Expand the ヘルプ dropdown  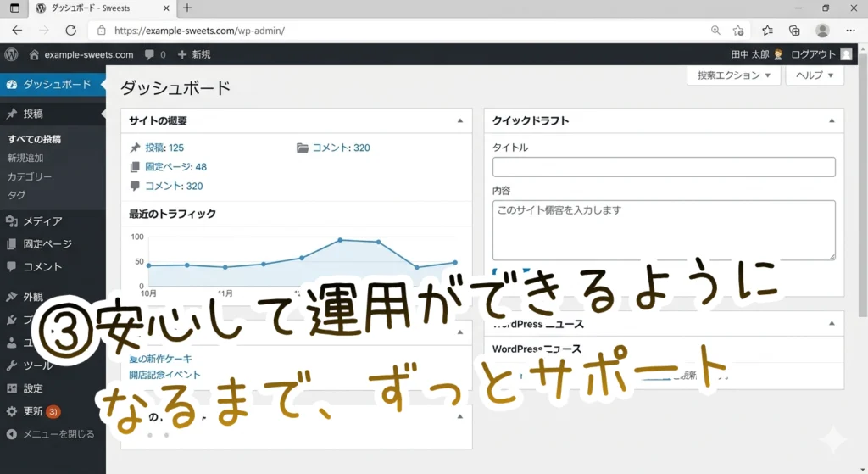(x=815, y=75)
